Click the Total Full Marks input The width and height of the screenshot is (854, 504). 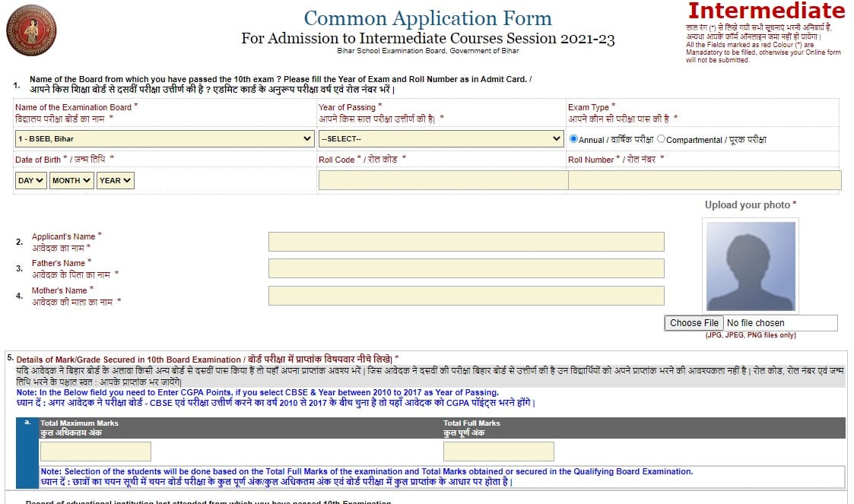(499, 452)
